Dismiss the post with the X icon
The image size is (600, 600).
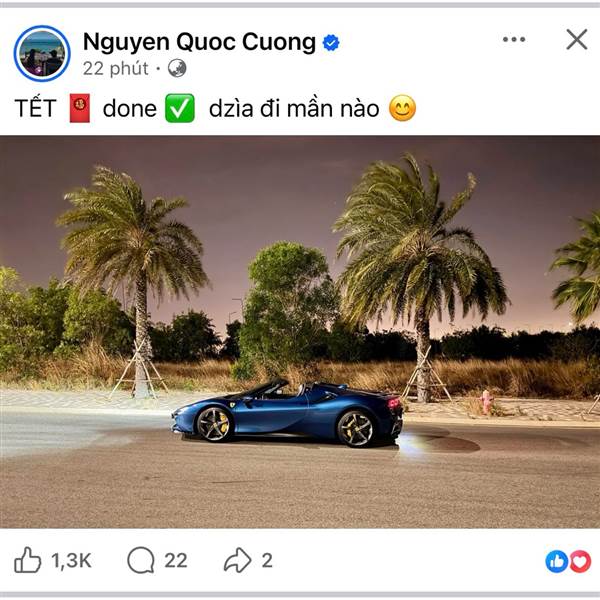(577, 39)
